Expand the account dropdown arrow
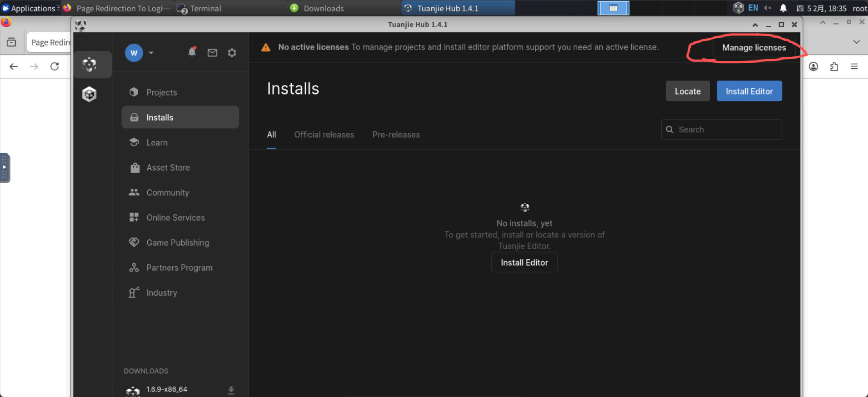868x397 pixels. [151, 53]
